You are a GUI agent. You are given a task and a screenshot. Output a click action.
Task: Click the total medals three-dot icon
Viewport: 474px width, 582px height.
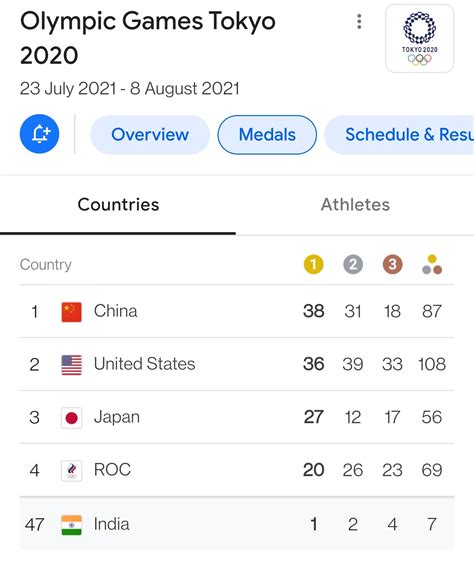coord(432,265)
